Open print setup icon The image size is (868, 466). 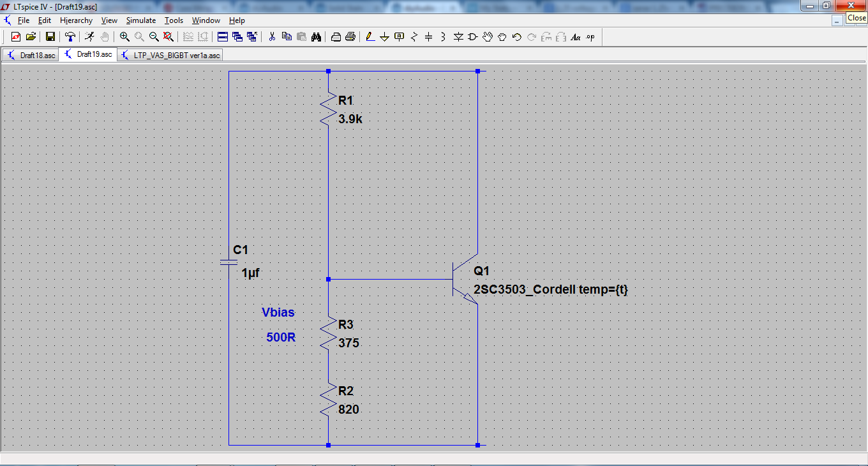click(x=336, y=37)
